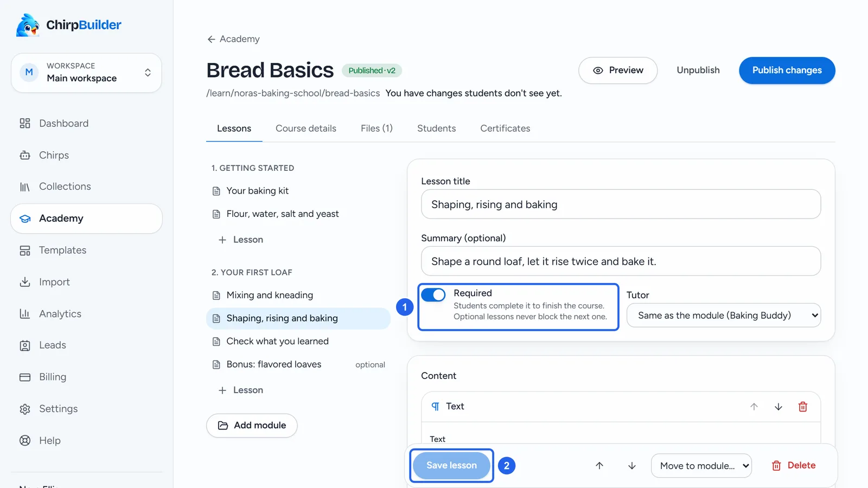Viewport: 868px width, 488px height.
Task: Open Templates in the sidebar
Action: click(x=86, y=250)
